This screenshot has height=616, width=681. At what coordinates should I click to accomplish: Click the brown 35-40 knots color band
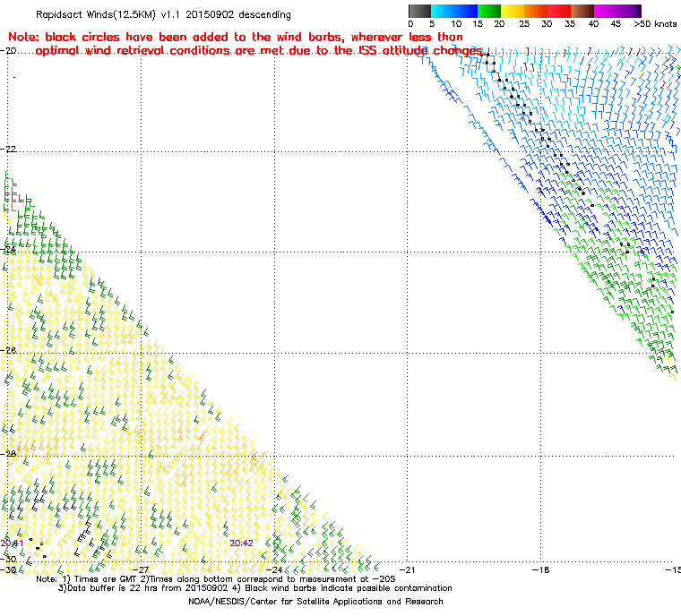[x=582, y=11]
